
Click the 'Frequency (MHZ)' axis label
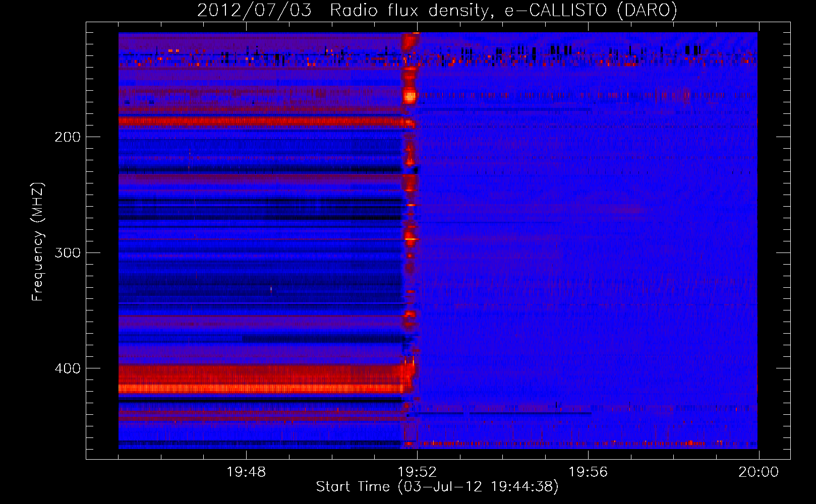(38, 241)
